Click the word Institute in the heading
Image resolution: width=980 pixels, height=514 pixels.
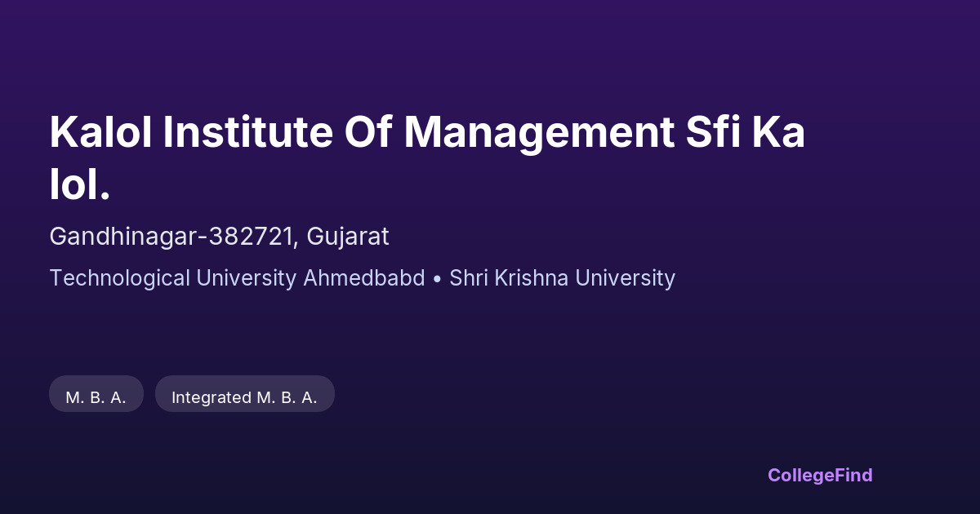coord(247,132)
